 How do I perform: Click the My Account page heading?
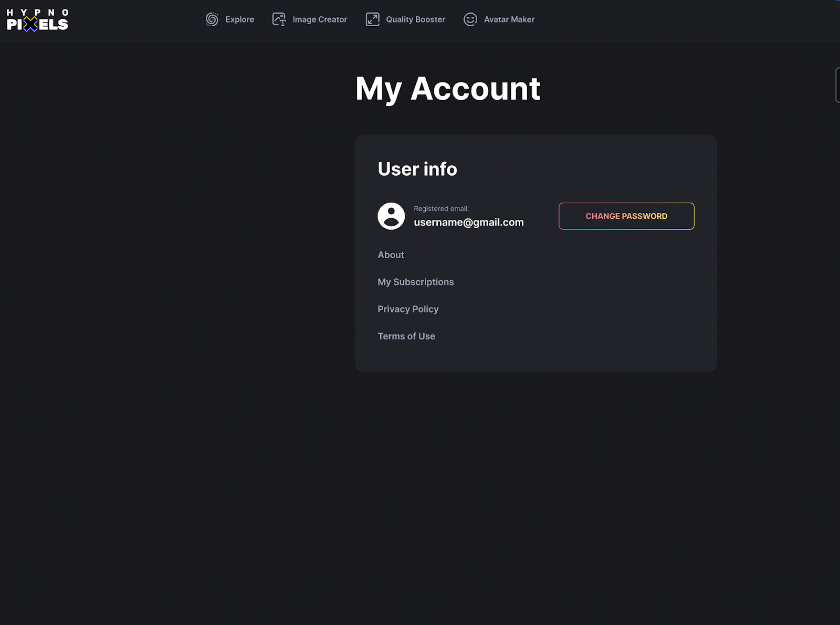point(447,89)
